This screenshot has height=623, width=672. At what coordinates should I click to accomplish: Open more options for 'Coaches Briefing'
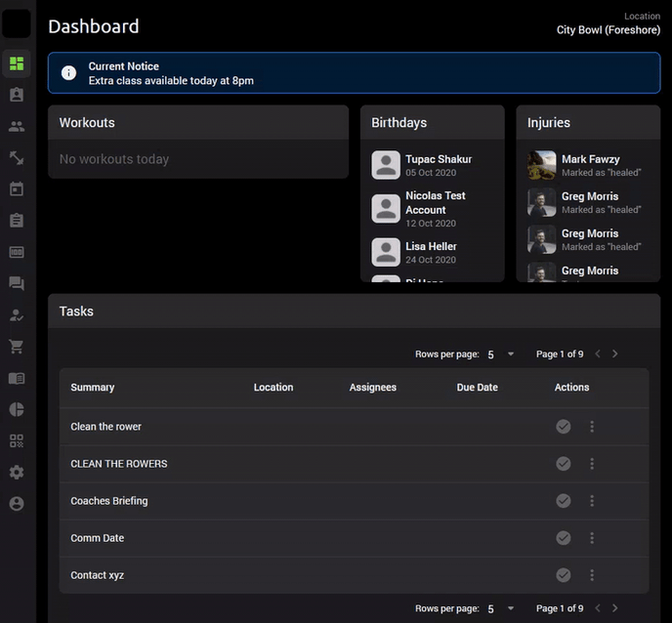tap(592, 501)
